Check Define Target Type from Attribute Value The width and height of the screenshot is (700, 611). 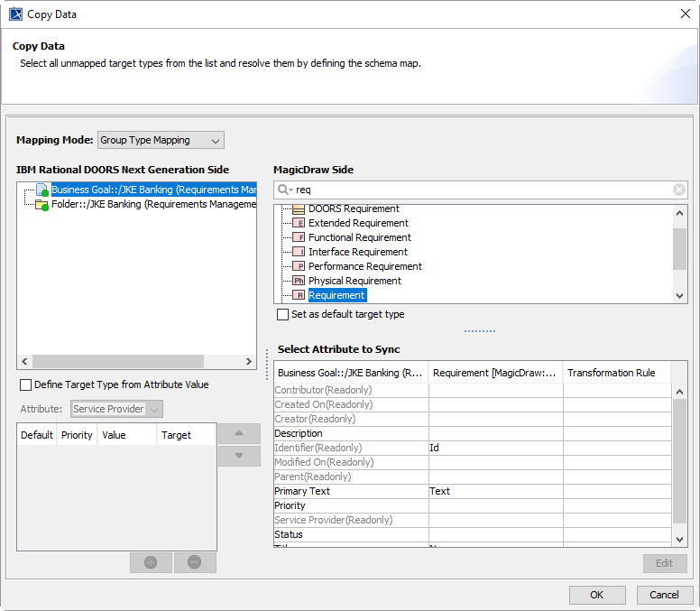[25, 384]
